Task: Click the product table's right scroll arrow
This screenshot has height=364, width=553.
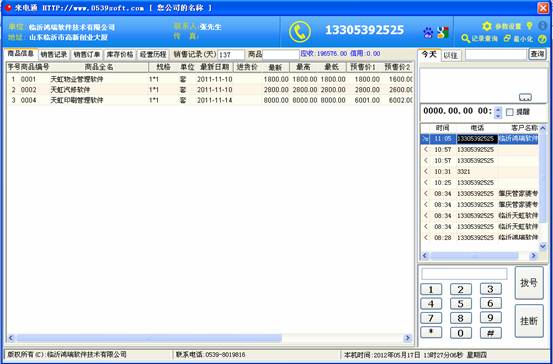Action: click(x=408, y=338)
